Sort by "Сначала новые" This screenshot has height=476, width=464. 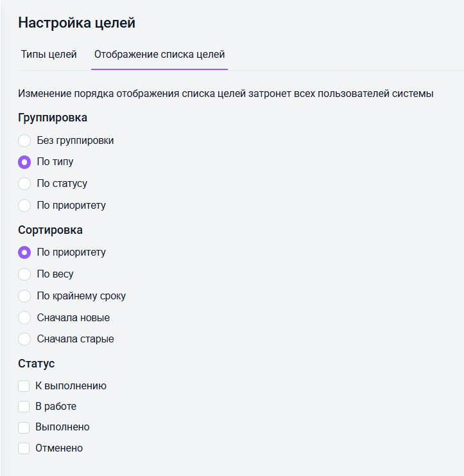click(24, 317)
